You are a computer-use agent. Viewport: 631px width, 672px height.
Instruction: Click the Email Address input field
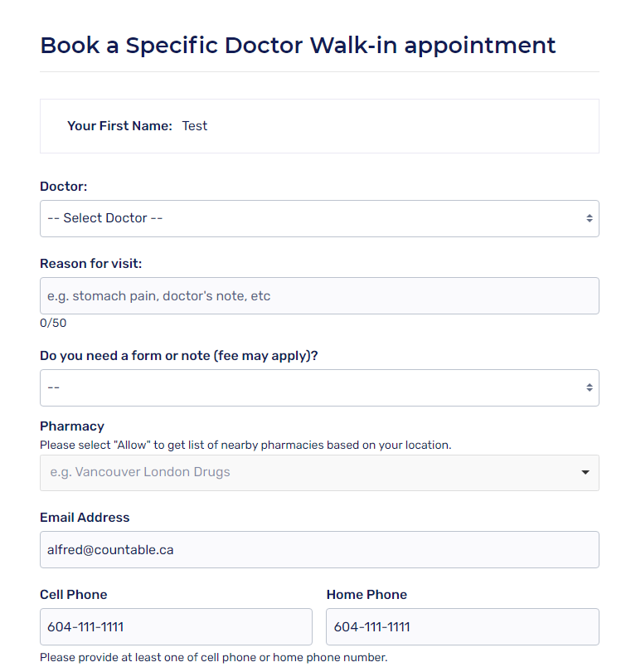(x=319, y=549)
